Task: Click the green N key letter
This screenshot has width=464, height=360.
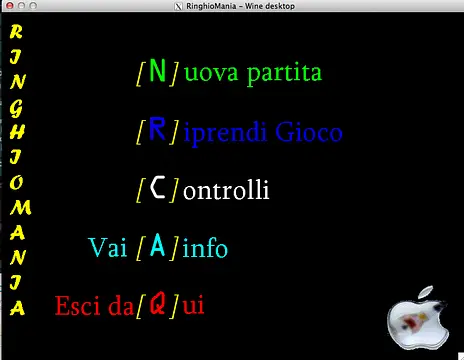Action: 157,70
